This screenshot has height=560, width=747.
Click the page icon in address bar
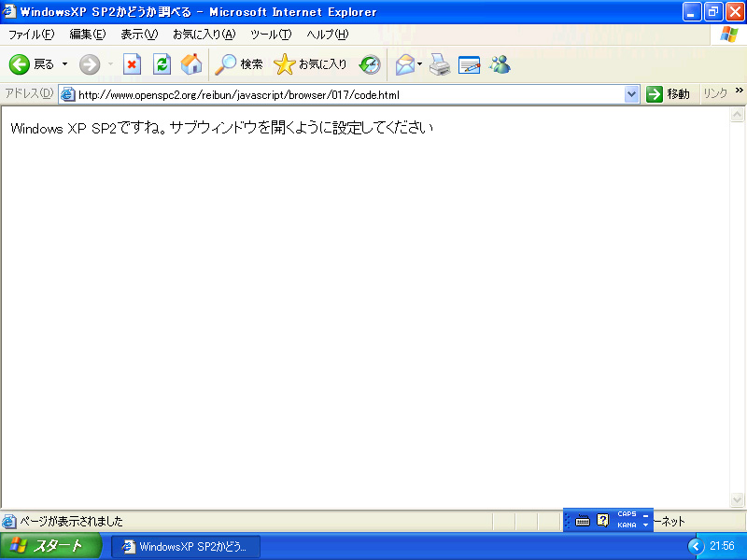click(68, 94)
